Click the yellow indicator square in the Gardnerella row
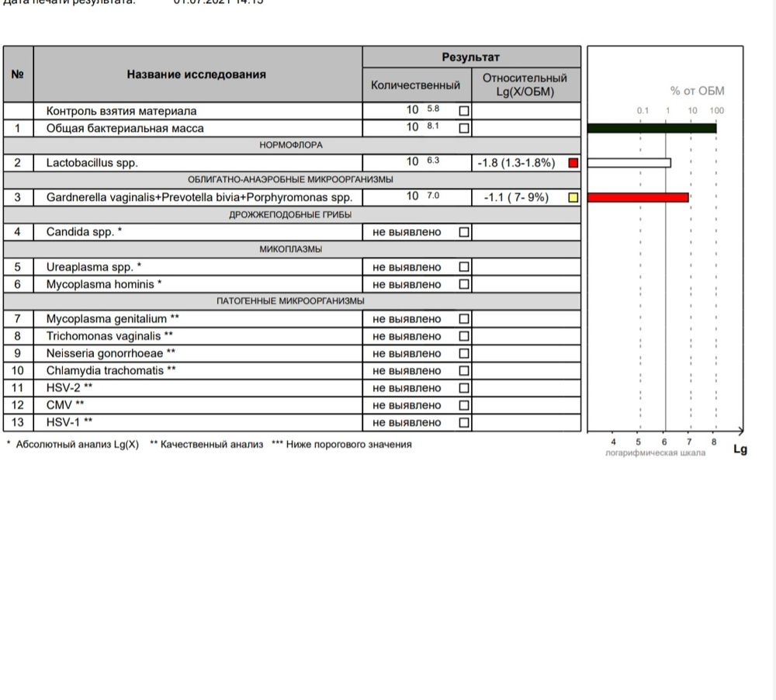Screen dimensions: 776x700 pos(573,198)
